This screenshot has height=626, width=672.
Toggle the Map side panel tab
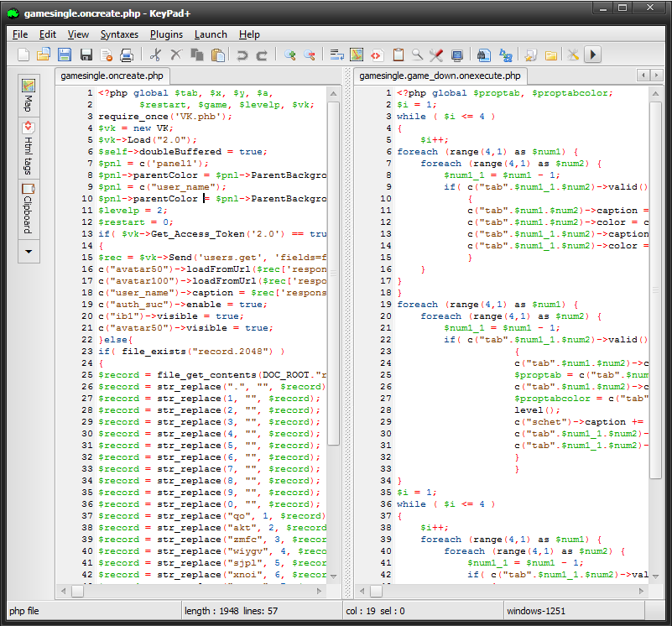pos(29,95)
